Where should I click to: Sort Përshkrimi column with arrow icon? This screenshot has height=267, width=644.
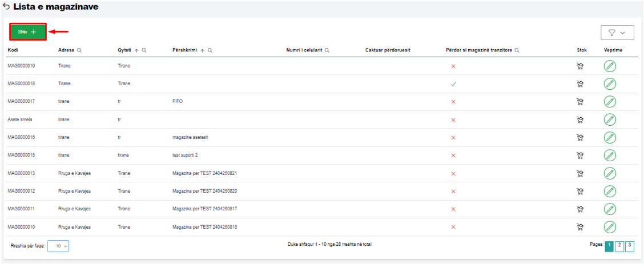click(x=203, y=50)
